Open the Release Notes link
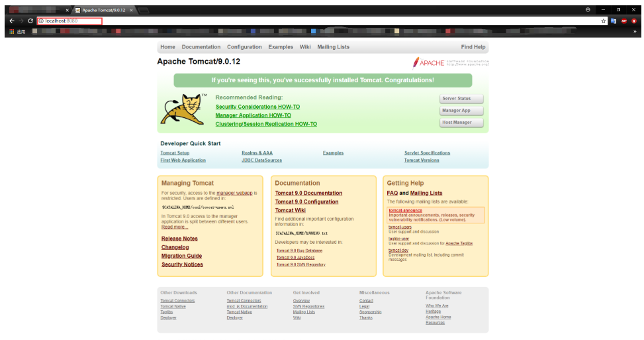644x340 pixels. pos(179,239)
